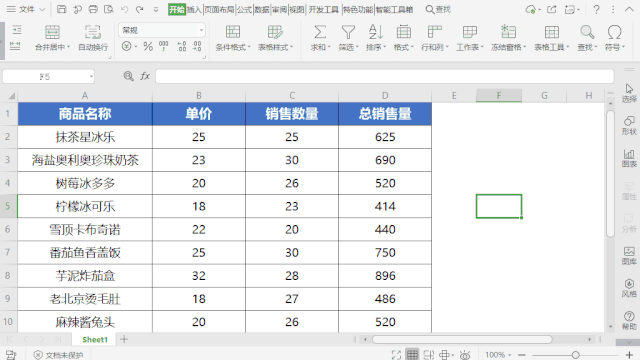Open 条件格式 conditional formatting

click(233, 37)
